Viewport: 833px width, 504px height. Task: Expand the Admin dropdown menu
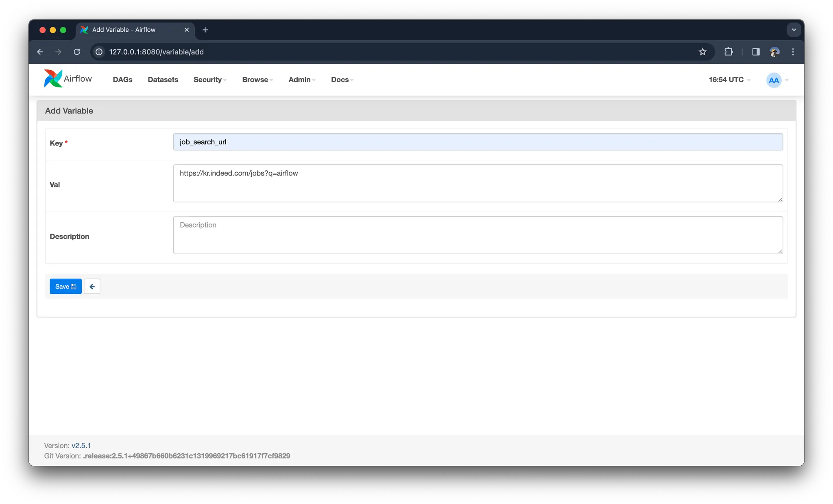pyautogui.click(x=301, y=80)
